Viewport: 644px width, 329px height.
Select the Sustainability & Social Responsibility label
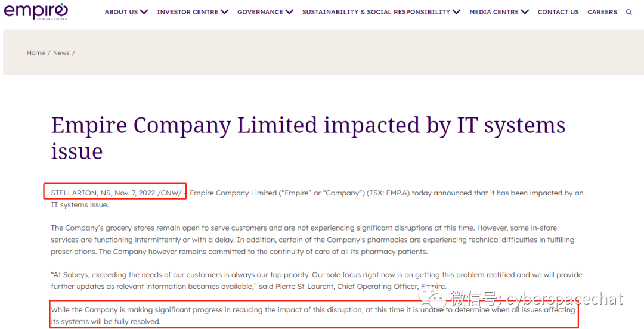pyautogui.click(x=376, y=12)
